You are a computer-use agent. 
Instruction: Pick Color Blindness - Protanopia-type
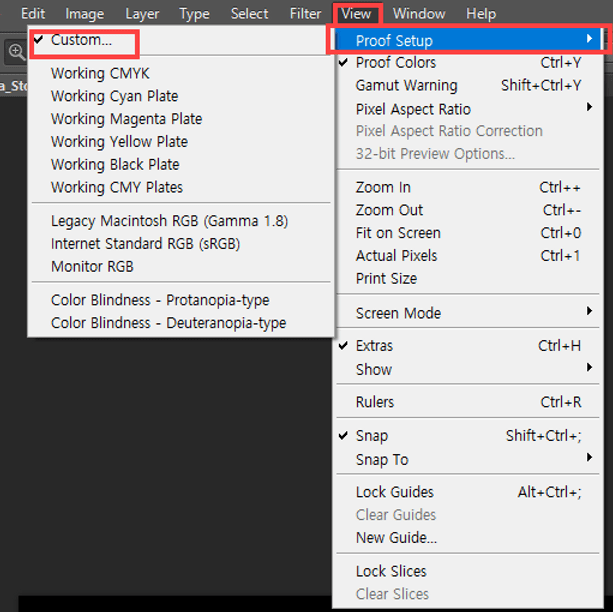point(160,300)
